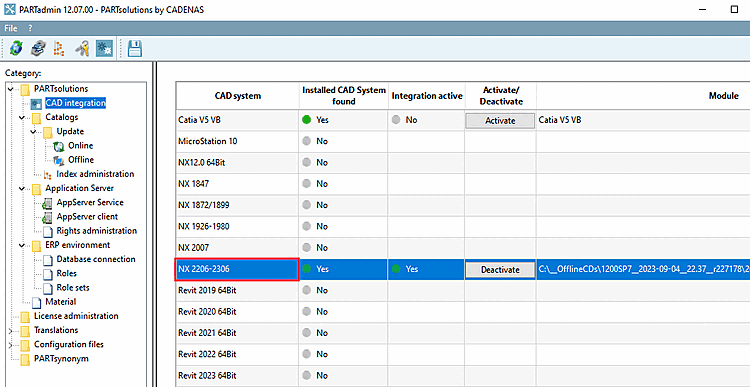Click the globe update toolbar icon
Viewport: 750px width, 387px height.
(16, 48)
